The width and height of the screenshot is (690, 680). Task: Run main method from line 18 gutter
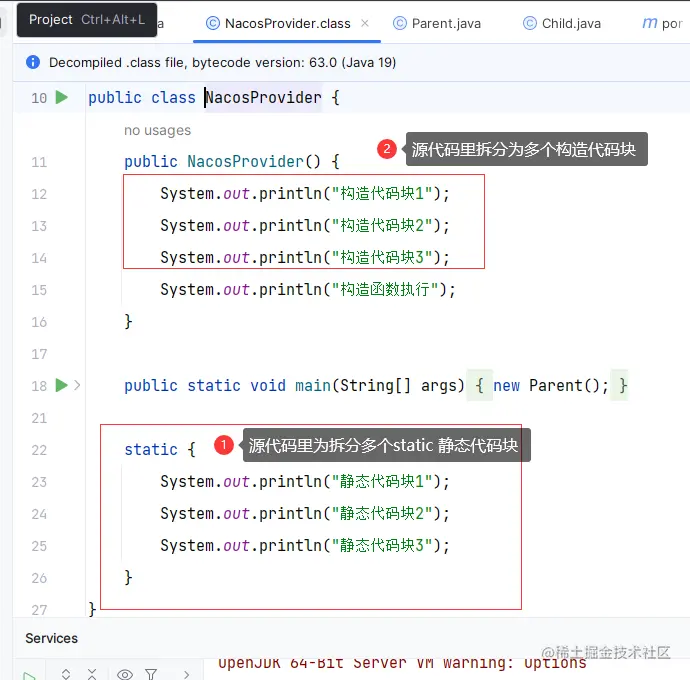[62, 385]
